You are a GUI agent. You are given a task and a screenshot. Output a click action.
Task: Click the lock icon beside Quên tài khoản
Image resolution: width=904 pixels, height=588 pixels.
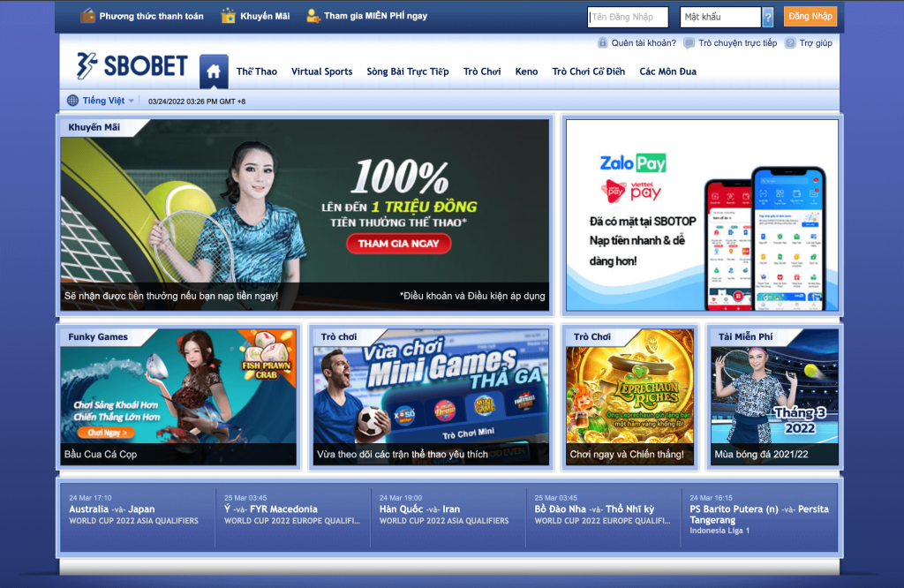click(x=602, y=42)
